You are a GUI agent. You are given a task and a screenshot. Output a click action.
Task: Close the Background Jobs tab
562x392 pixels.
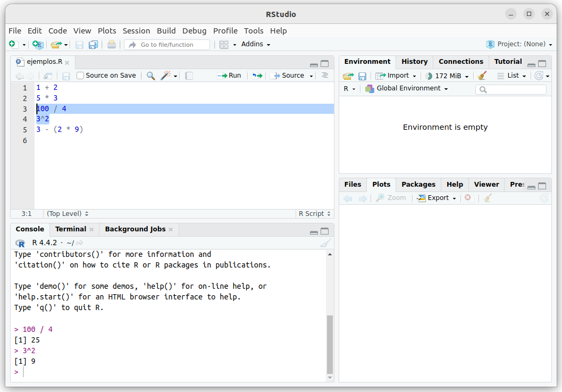(171, 230)
